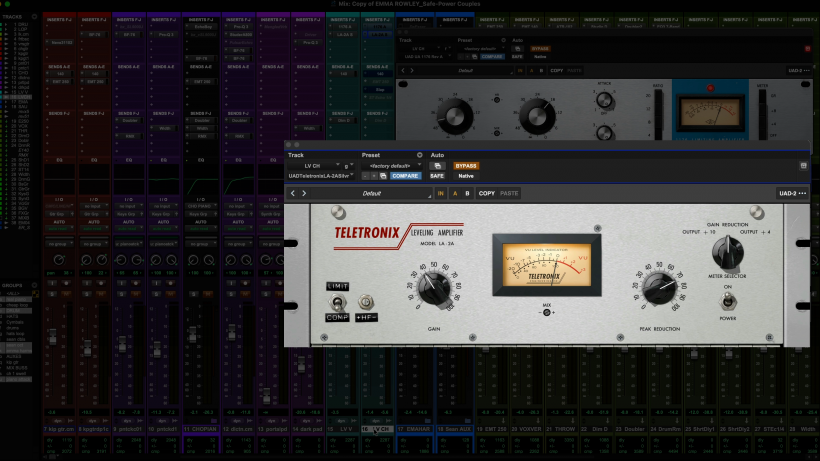Click the VU meter on the 1176 plugin
The width and height of the screenshot is (820, 461).
711,113
